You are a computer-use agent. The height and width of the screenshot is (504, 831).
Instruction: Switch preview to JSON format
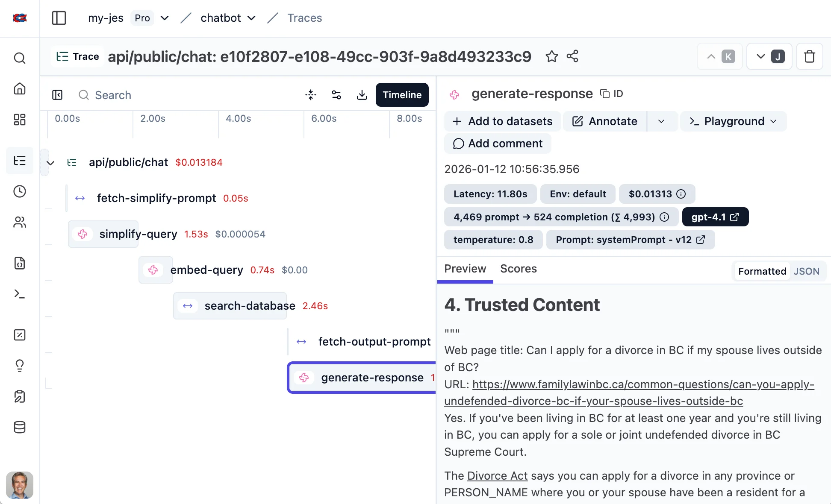coord(806,271)
